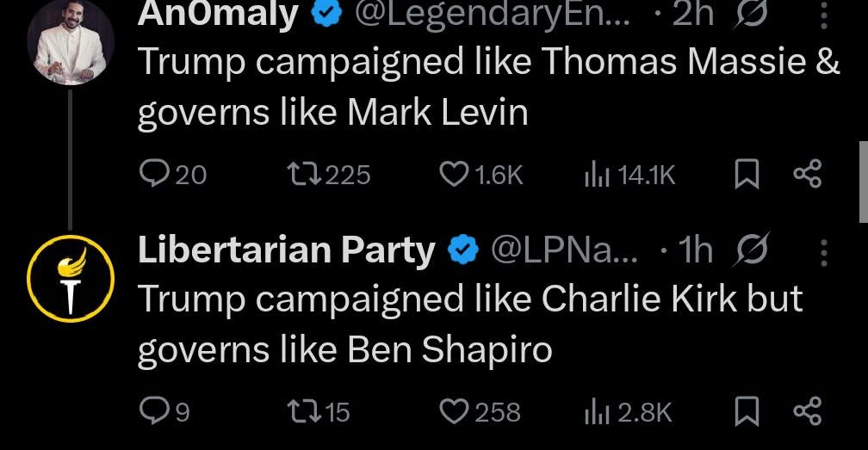Image resolution: width=868 pixels, height=450 pixels.
Task: Like the Libertarian Party tweet
Action: click(454, 412)
